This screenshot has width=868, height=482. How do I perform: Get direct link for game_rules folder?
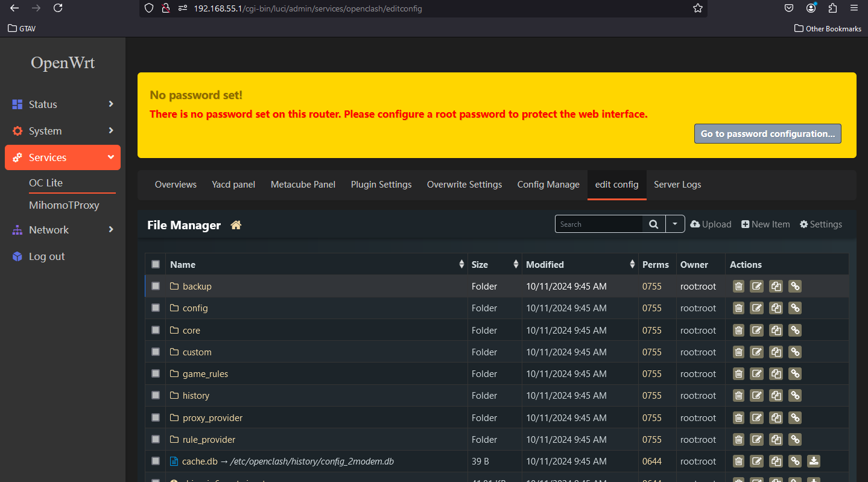click(795, 374)
